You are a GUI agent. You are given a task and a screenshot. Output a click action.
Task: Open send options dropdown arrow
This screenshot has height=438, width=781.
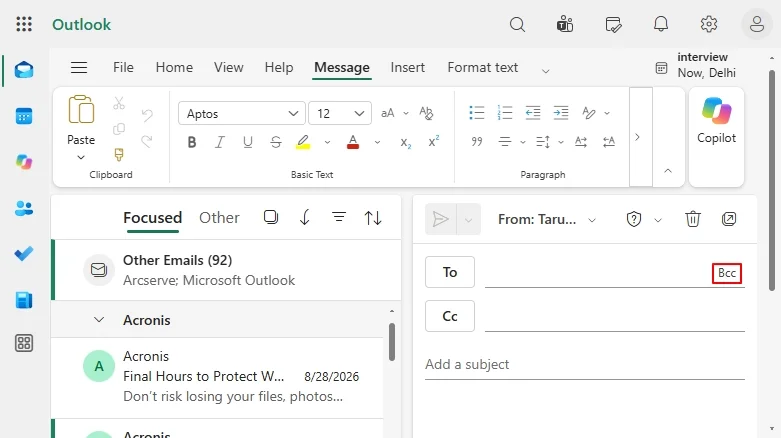point(468,219)
